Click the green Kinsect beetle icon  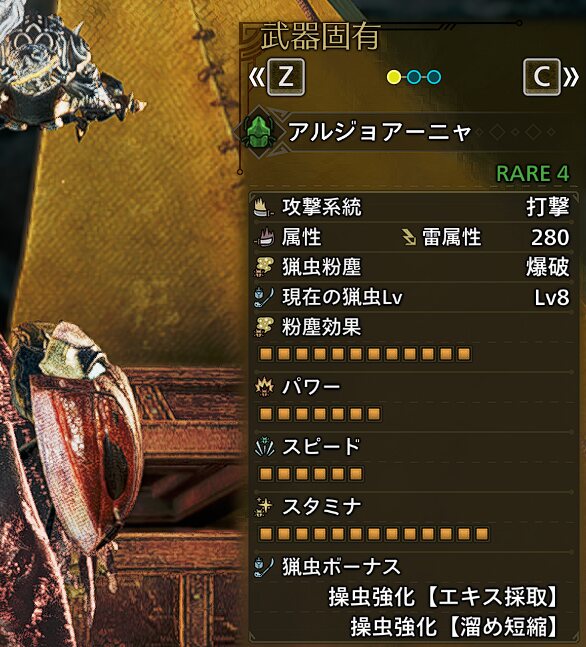(x=258, y=132)
